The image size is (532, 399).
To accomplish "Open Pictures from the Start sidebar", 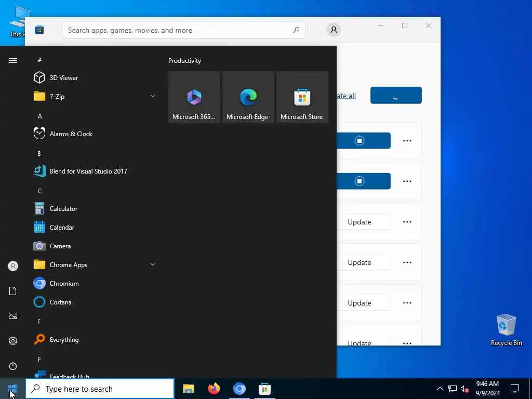I will click(13, 316).
